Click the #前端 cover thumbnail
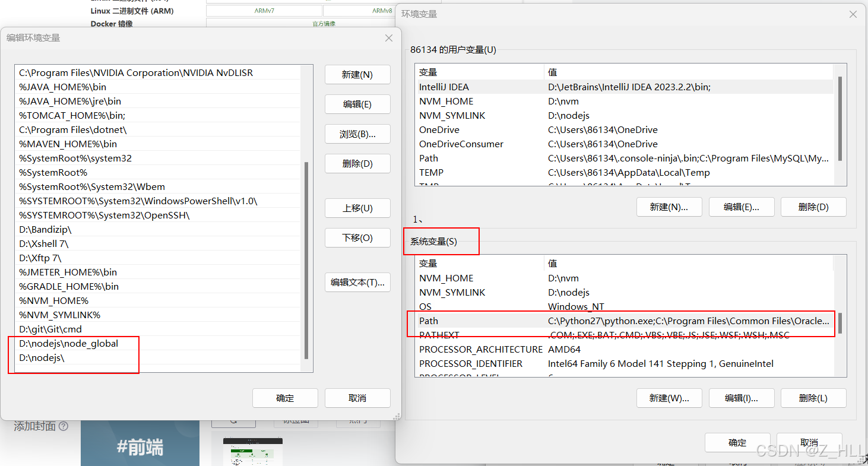Viewport: 868px width, 466px height. coord(140,444)
